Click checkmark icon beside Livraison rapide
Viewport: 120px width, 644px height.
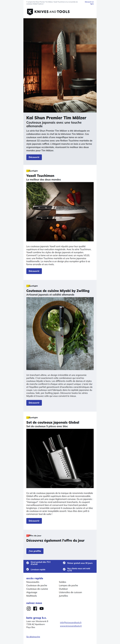pos(28,569)
